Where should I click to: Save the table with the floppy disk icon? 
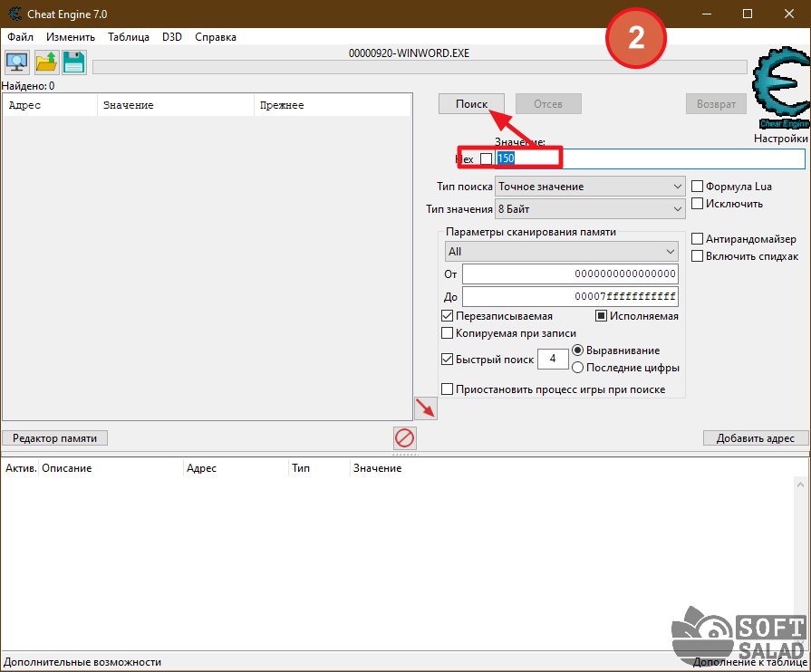[74, 62]
